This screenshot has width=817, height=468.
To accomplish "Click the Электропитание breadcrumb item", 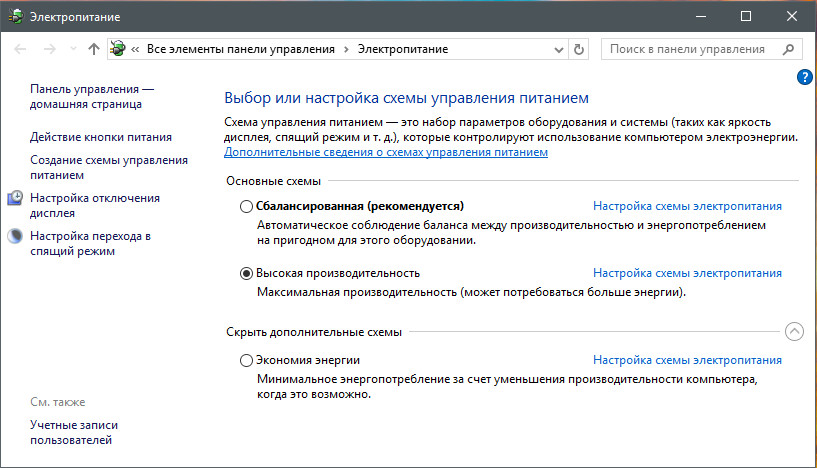I will pos(404,49).
